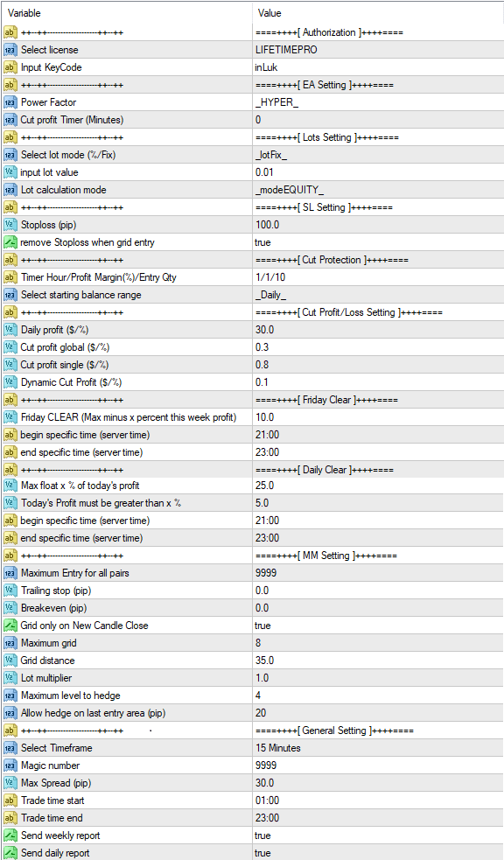
Task: Select the LIFETIMEPRO license value
Action: pyautogui.click(x=286, y=50)
